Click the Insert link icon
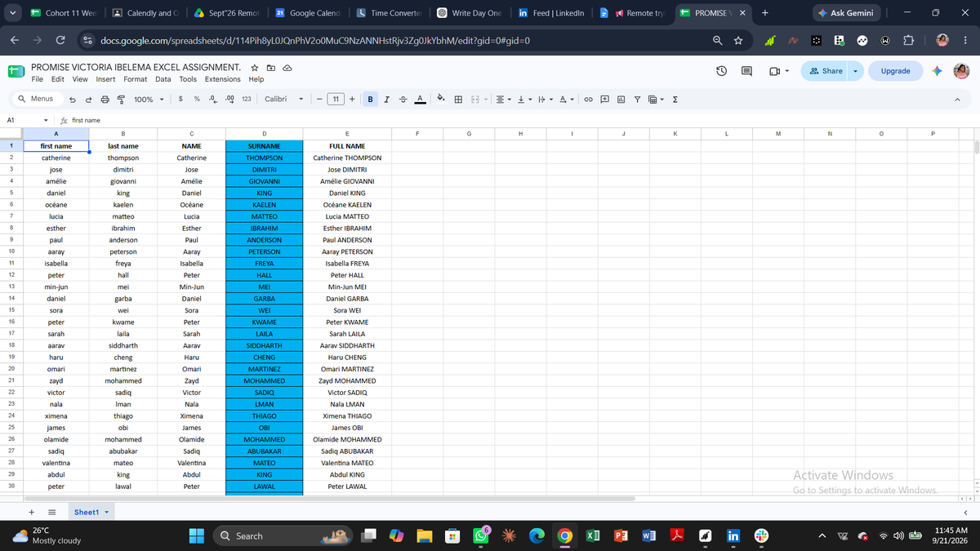 (x=588, y=99)
